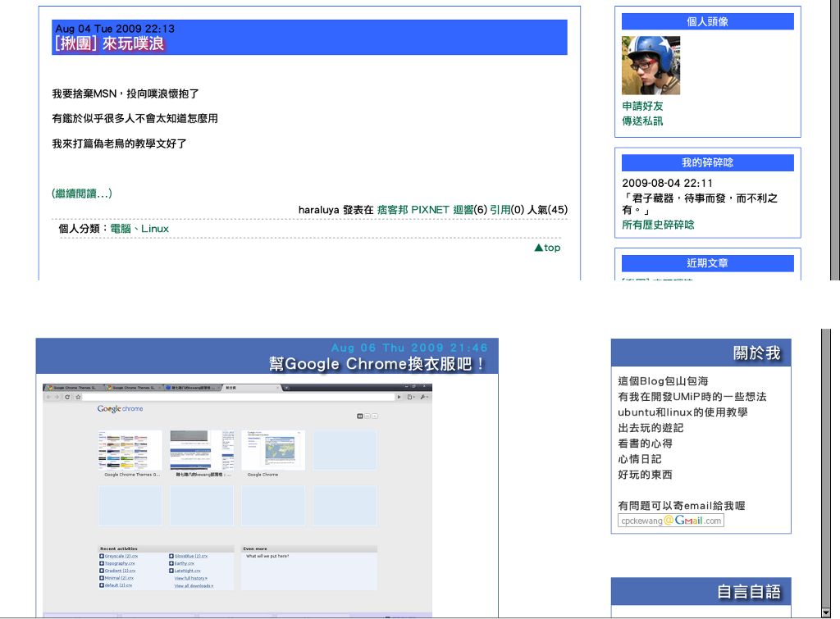This screenshot has width=840, height=619.
Task: Click the Google chrome logo in the screenshot
Action: click(x=120, y=408)
